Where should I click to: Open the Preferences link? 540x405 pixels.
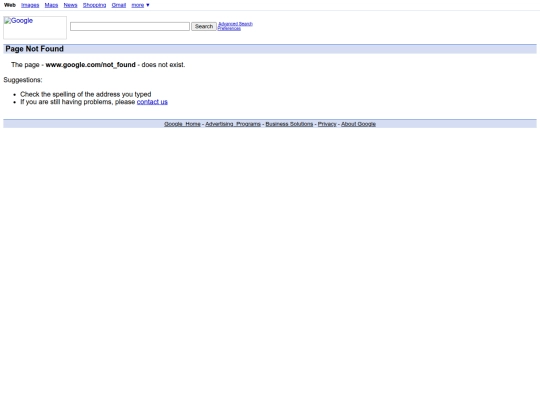pyautogui.click(x=229, y=29)
